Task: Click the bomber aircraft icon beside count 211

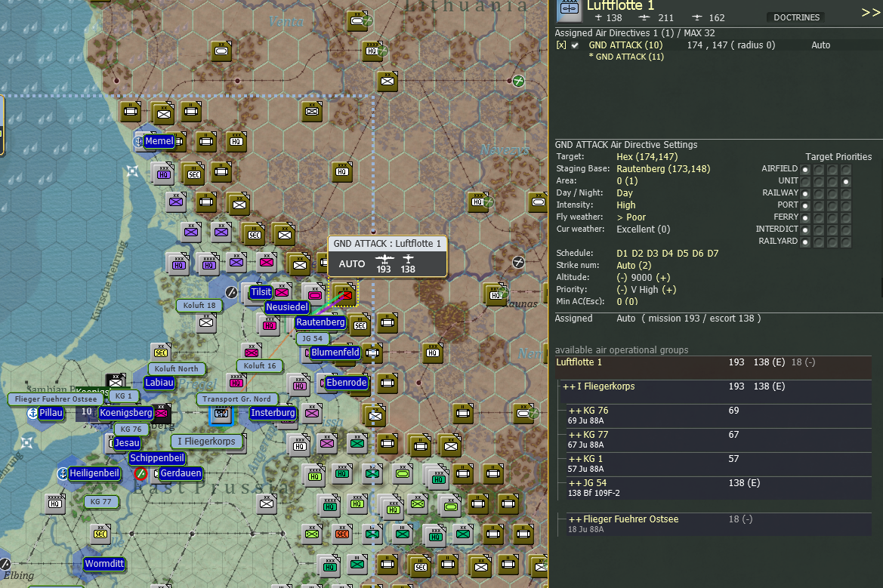Action: 644,18
